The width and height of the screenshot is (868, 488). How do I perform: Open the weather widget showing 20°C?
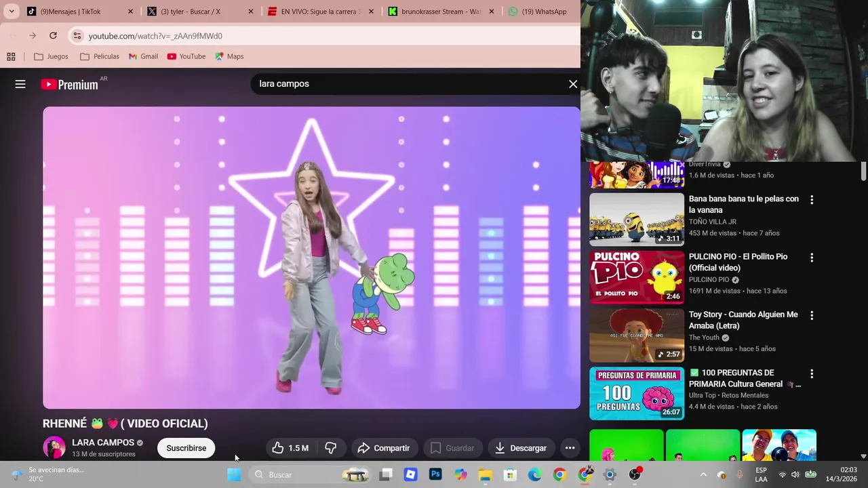pyautogui.click(x=47, y=474)
